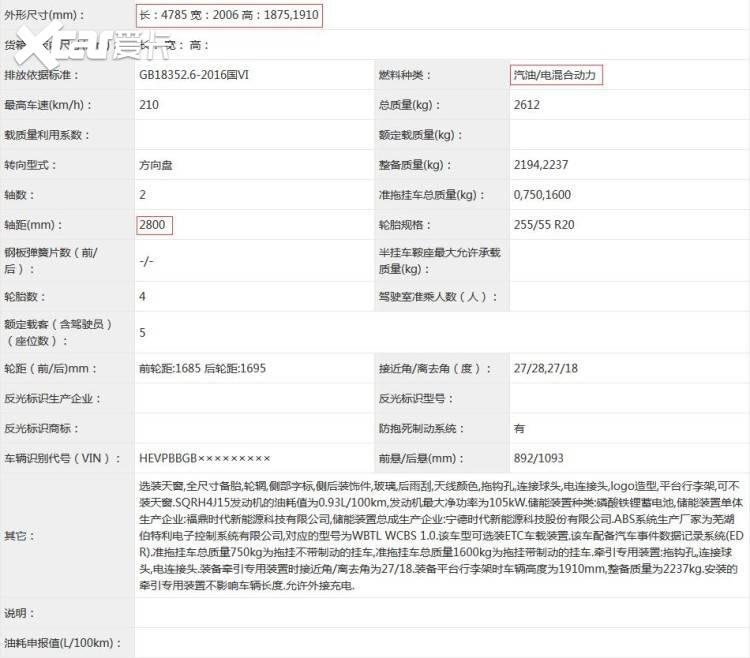This screenshot has width=750, height=658.
Task: Select the curb weight value 2194,2237
Action: pos(540,165)
